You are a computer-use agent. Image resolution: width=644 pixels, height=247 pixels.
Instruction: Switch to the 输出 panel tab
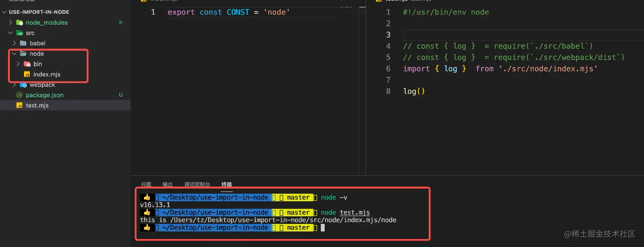pyautogui.click(x=168, y=184)
